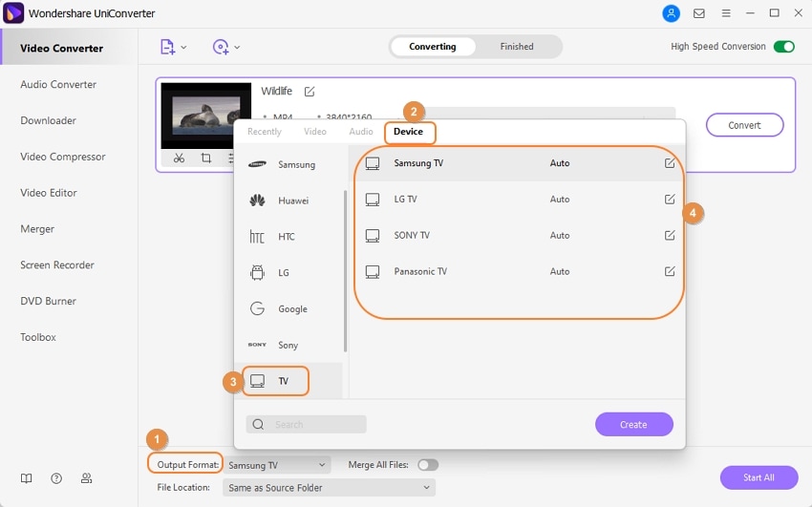Viewport: 812px width, 507px height.
Task: Click the crop icon below thumbnail
Action: pos(206,158)
